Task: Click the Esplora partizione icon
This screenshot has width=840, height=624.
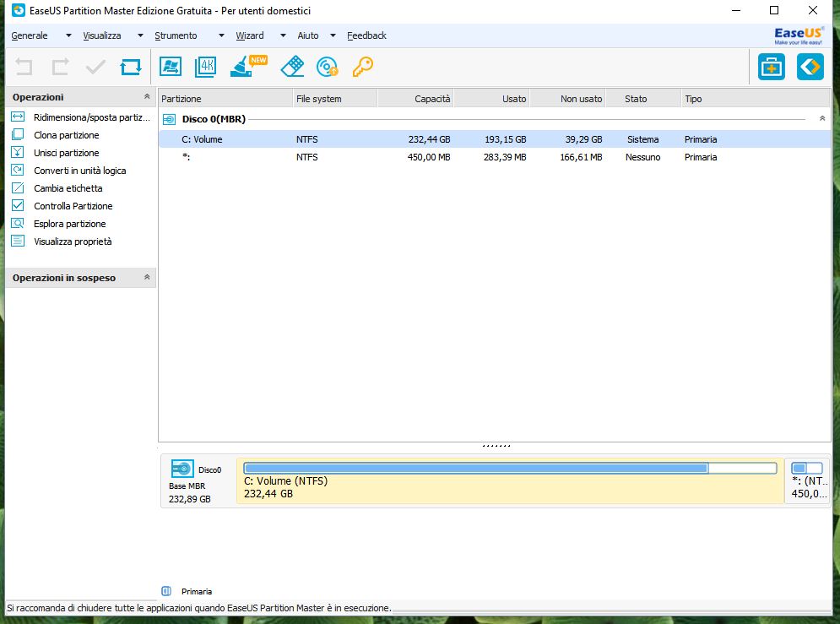Action: [x=18, y=224]
